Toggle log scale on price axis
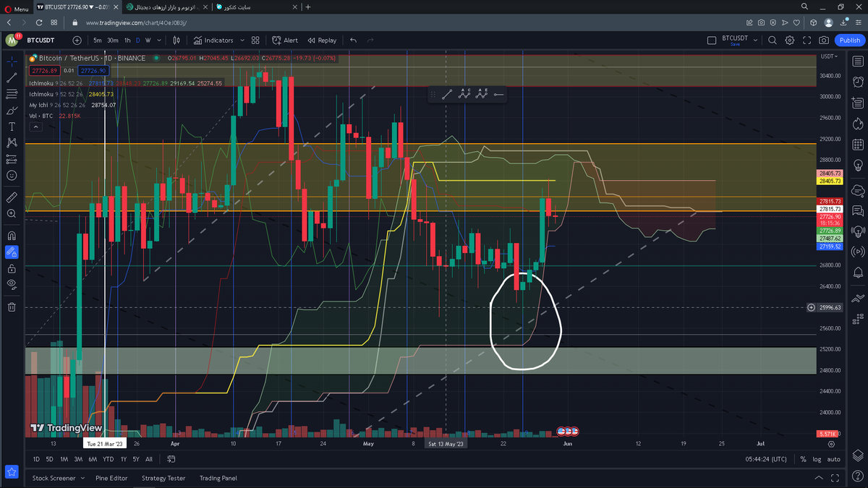868x488 pixels. click(817, 459)
